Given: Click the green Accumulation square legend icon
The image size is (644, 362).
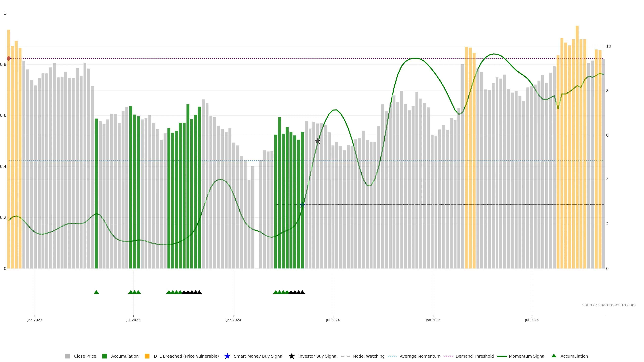Looking at the screenshot, I should 104,356.
